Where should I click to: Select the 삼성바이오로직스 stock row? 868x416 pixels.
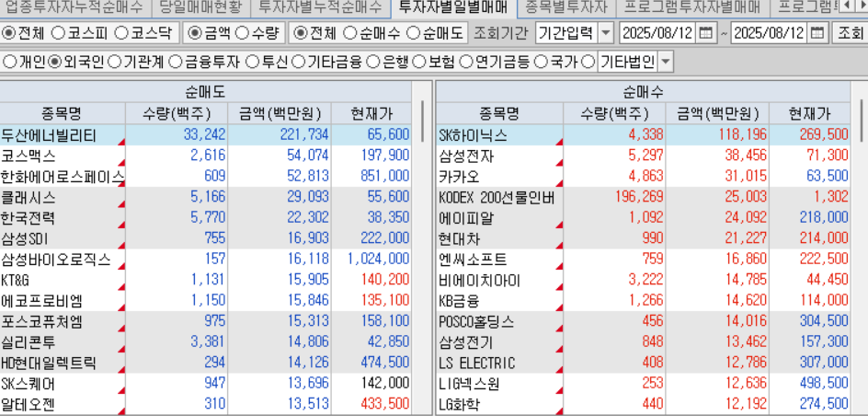(205, 260)
